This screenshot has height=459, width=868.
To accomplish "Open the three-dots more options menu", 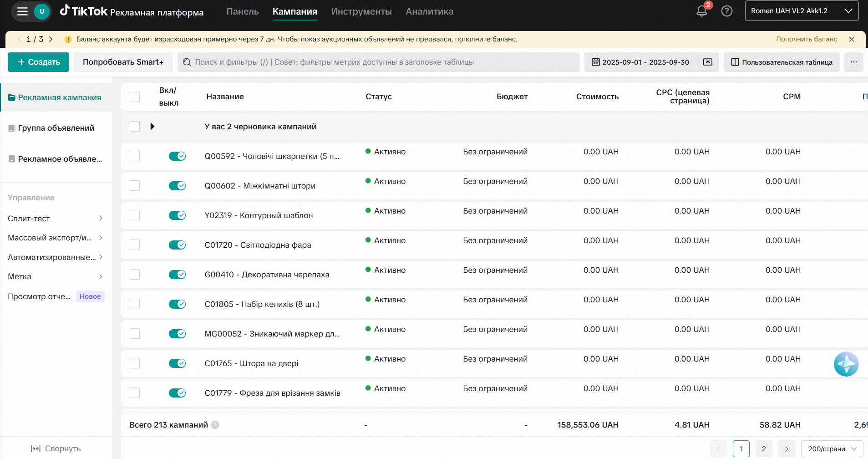I will click(x=853, y=62).
